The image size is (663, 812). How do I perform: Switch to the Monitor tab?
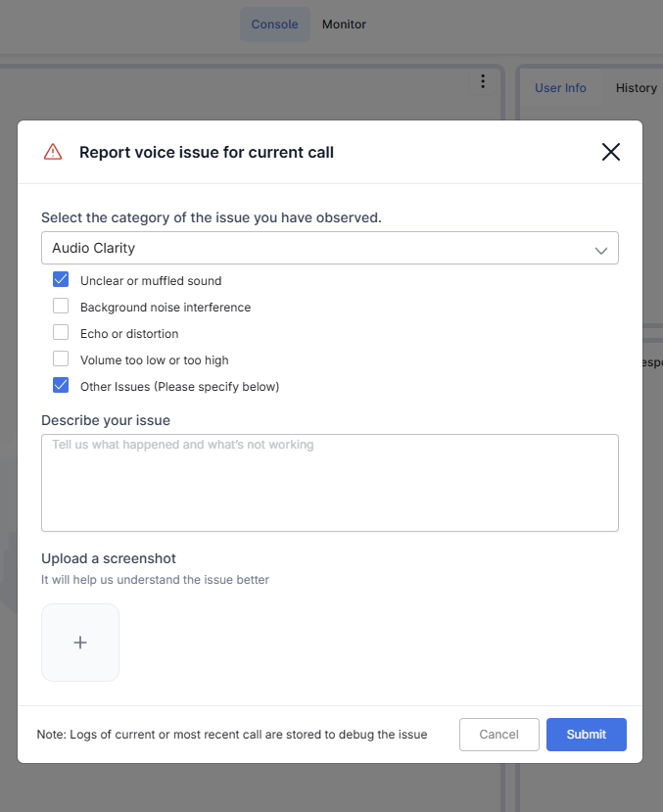pos(344,24)
